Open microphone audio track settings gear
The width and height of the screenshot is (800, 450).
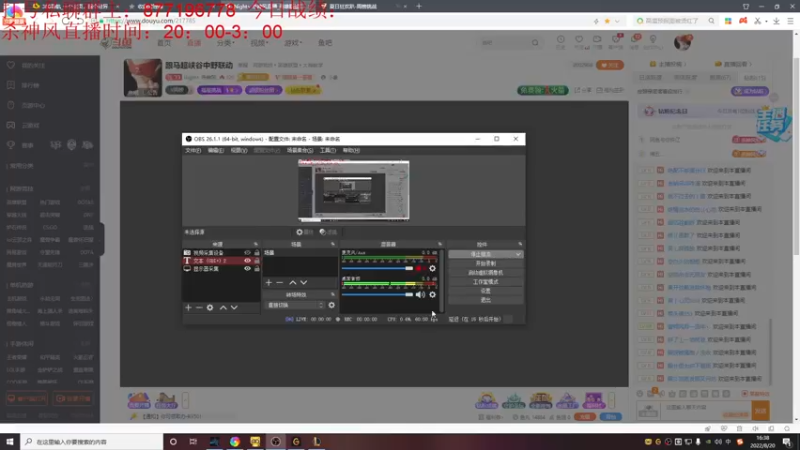pyautogui.click(x=433, y=268)
